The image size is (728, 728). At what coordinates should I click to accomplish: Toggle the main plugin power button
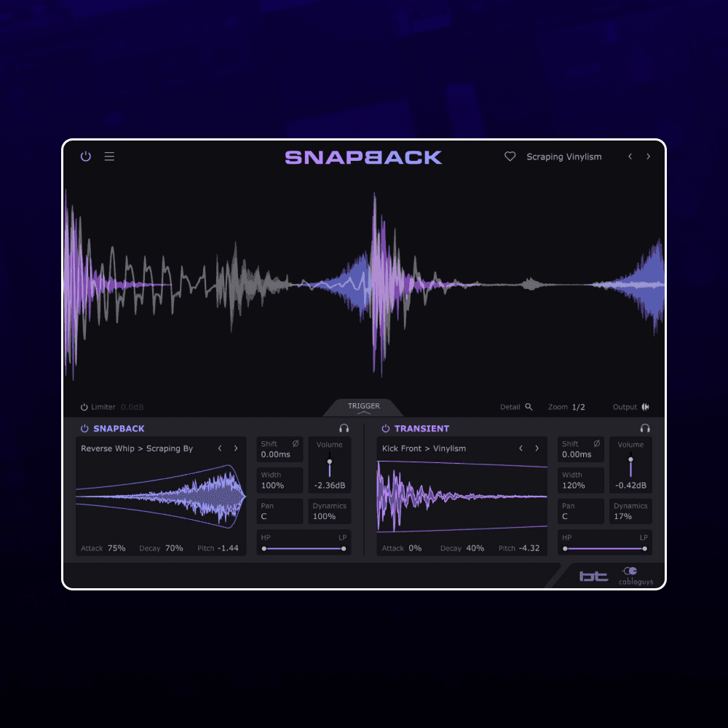click(85, 157)
